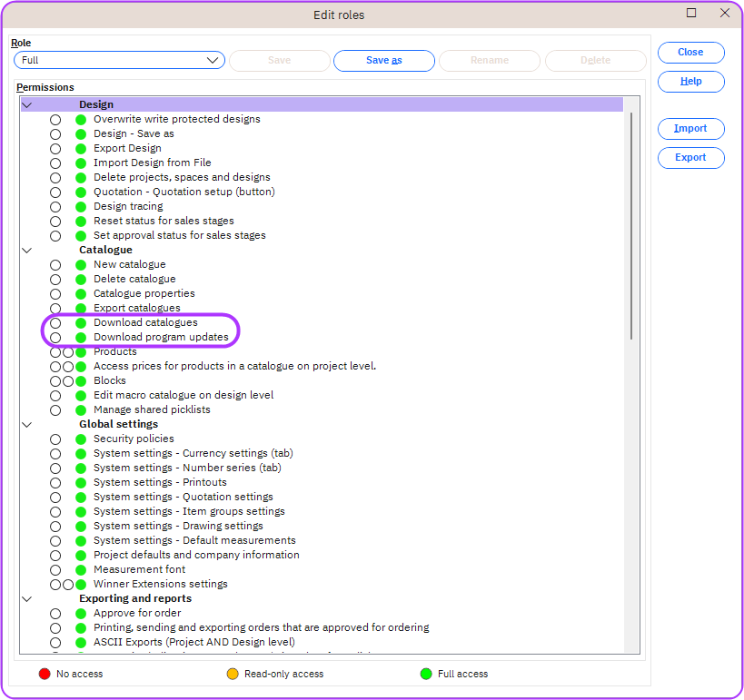Click the Save as button
The height and width of the screenshot is (700, 744).
383,61
